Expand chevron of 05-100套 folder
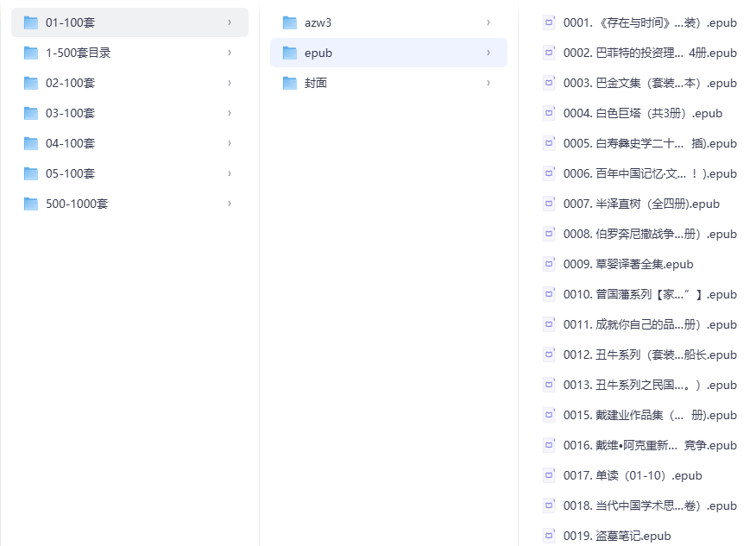The image size is (756, 546). [230, 173]
